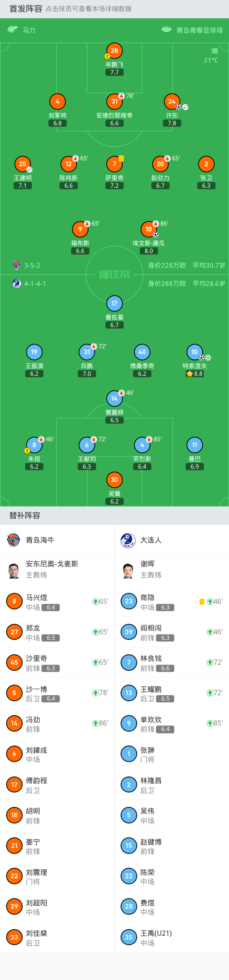
Task: Tap goalkeeper 吴龑's number 30 circle
Action: coord(114,480)
